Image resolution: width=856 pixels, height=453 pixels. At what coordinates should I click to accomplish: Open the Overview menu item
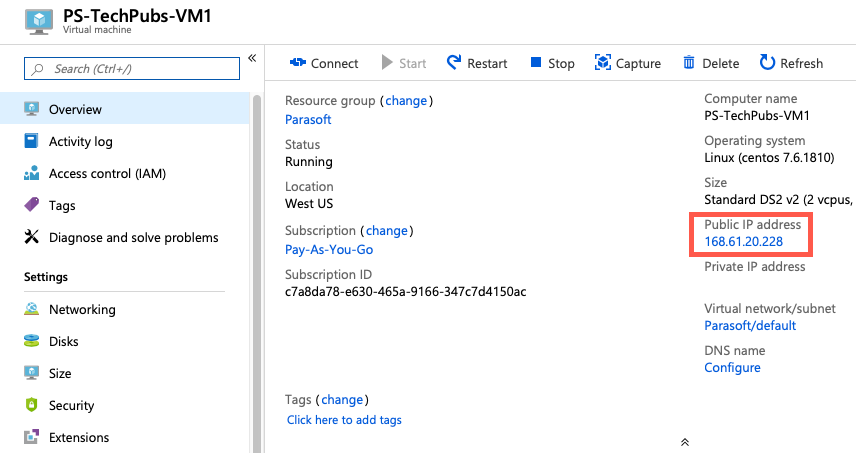pyautogui.click(x=125, y=109)
